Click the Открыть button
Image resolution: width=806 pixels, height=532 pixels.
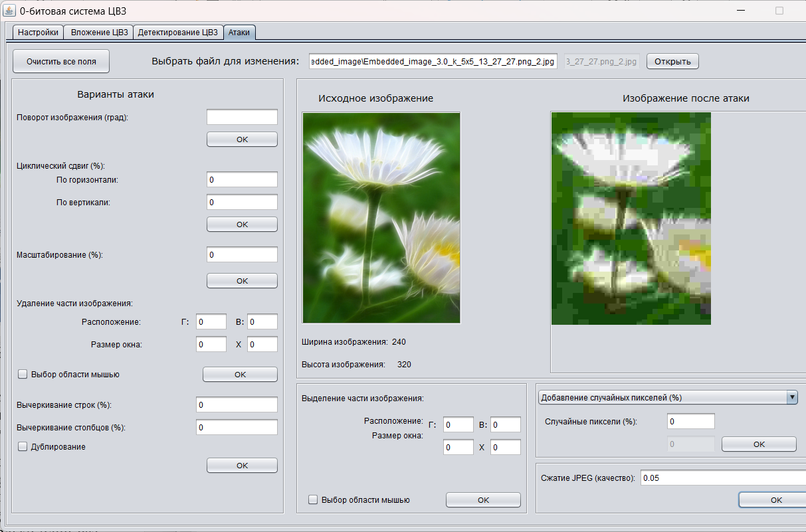[x=672, y=62]
